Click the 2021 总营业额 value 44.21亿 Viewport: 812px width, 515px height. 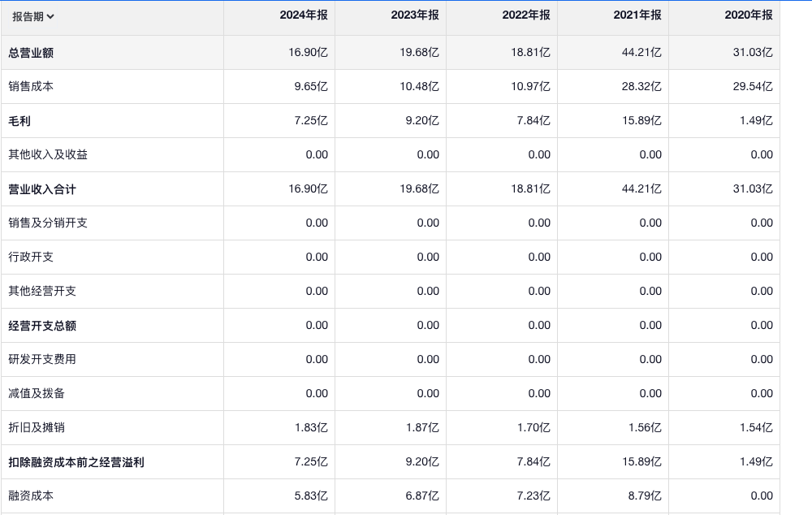(x=641, y=53)
